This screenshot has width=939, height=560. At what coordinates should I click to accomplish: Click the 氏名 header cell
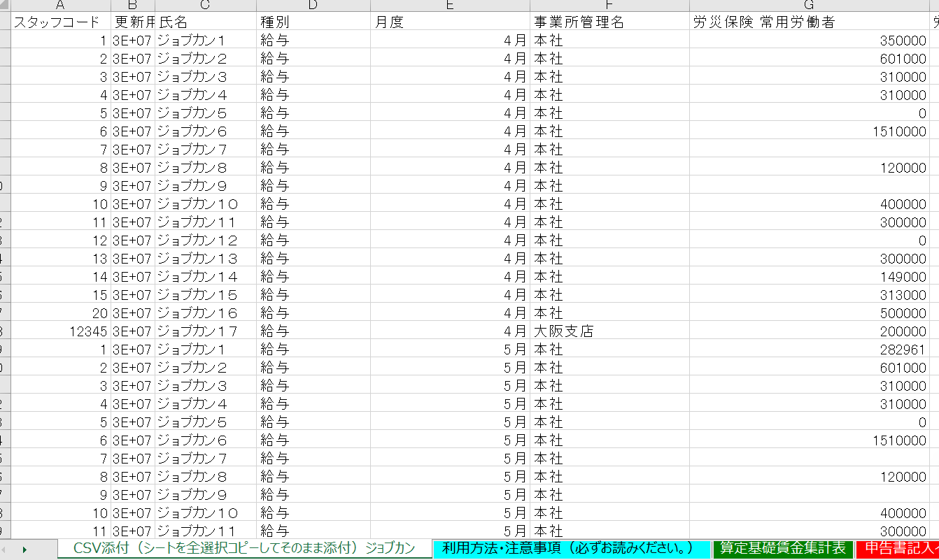pos(206,22)
